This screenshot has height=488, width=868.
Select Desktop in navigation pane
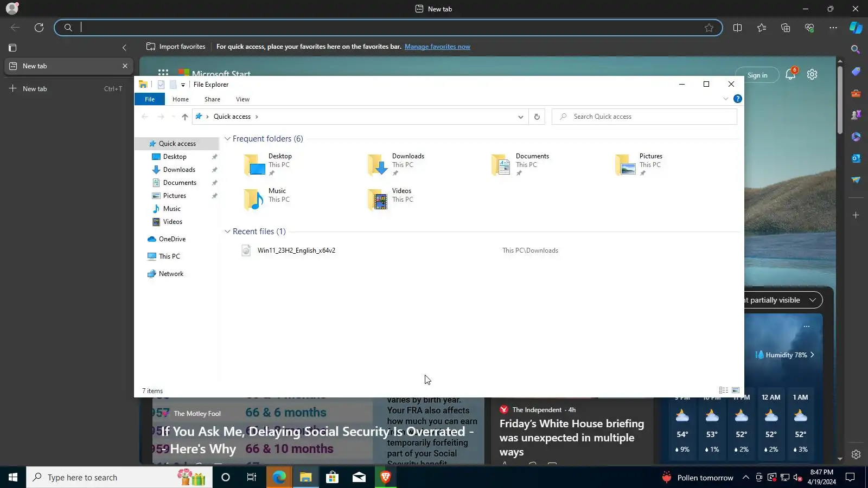(x=175, y=157)
